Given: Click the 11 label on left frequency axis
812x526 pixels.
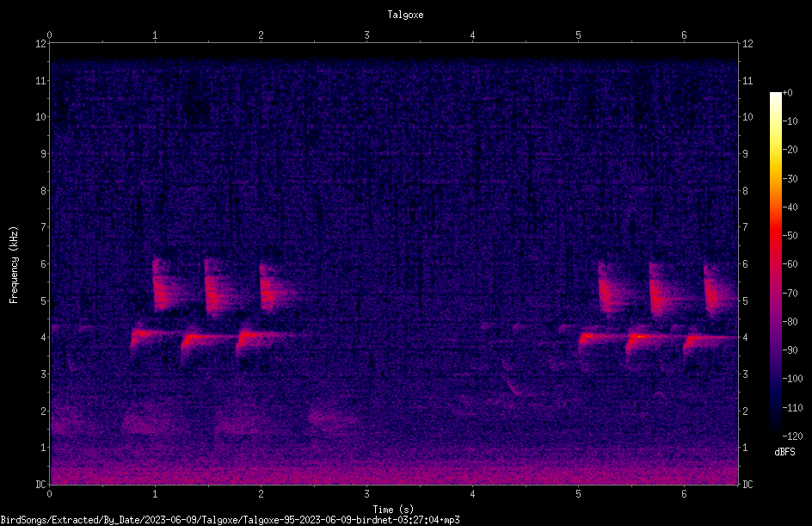Looking at the screenshot, I should (x=40, y=80).
